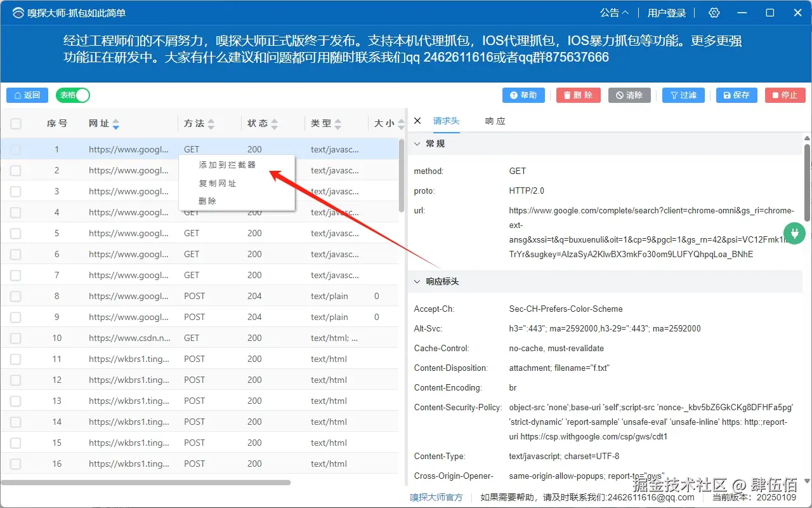Click the Content-Encoding value br

[x=513, y=388]
